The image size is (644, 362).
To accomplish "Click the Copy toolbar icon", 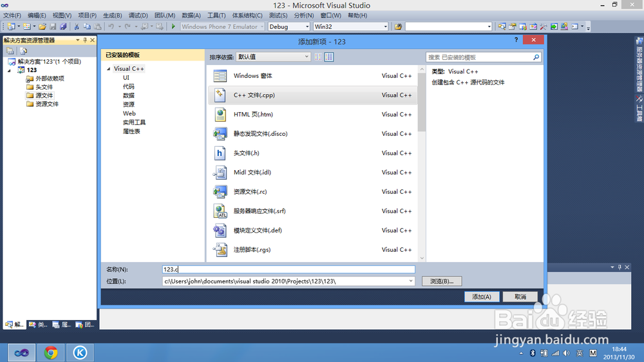I will point(87,26).
